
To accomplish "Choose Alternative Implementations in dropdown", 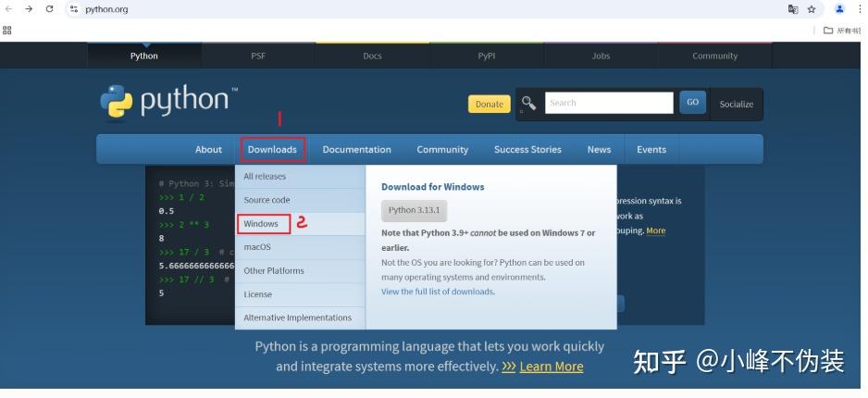I will 300,317.
